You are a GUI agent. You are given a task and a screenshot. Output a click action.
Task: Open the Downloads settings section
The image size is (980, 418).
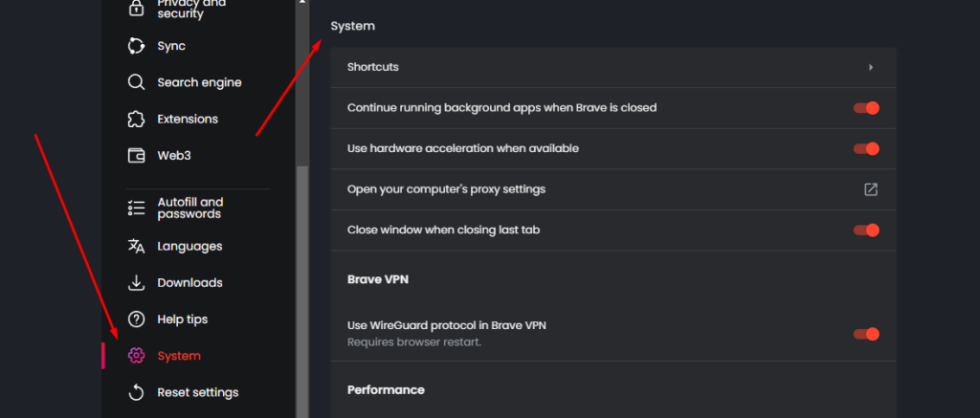coord(190,282)
